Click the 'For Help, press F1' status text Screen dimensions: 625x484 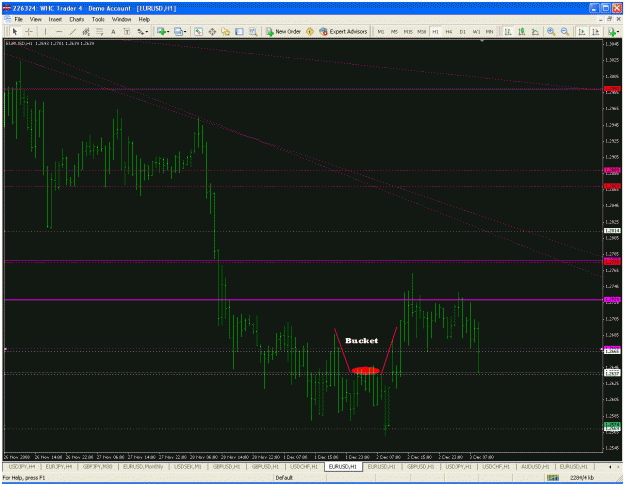(24, 478)
